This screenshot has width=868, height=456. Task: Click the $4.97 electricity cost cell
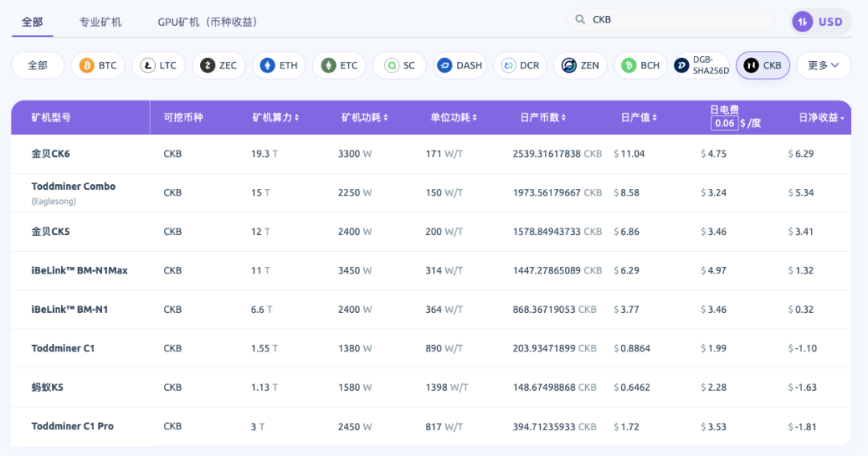tap(714, 270)
